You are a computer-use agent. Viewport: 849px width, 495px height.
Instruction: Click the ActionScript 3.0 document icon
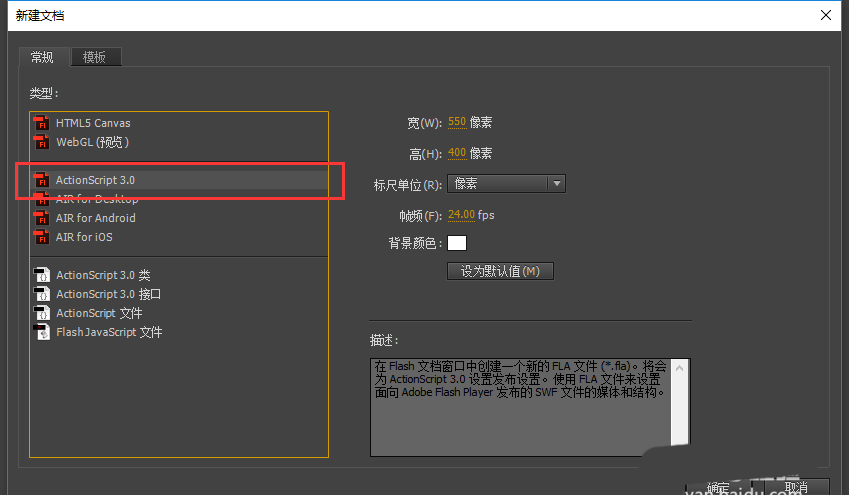[x=42, y=180]
